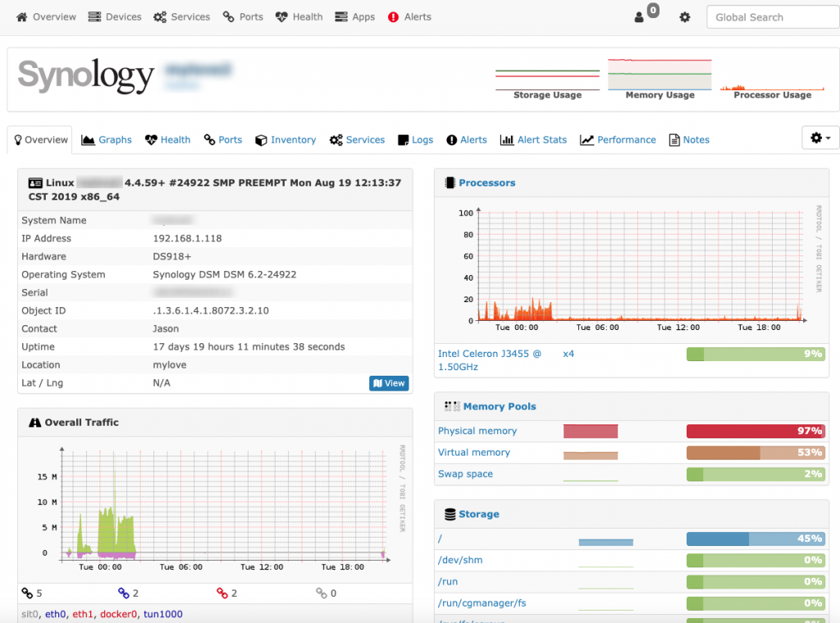840x623 pixels.
Task: Click the blue ports-up icon showing 2
Action: pos(124,593)
